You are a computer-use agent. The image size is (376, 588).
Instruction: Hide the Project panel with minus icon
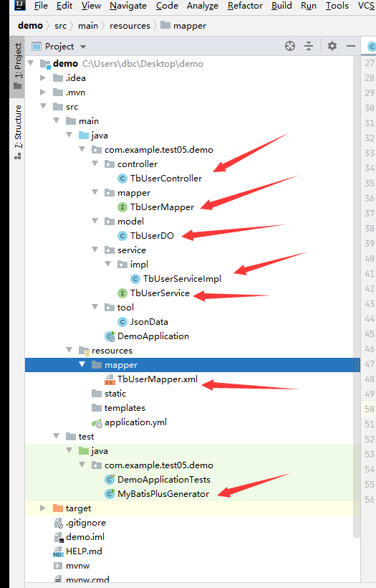[x=351, y=46]
